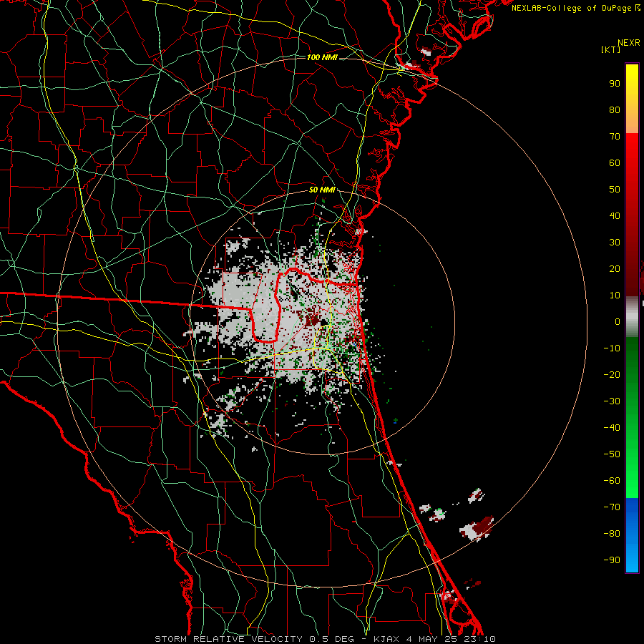Click the -80 value on velocity scale
Screen dimensions: 644x644
click(612, 534)
